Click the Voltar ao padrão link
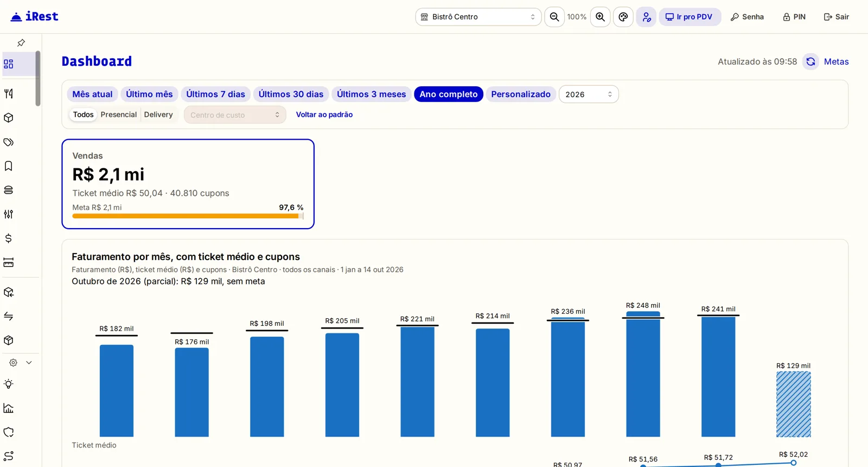This screenshot has height=467, width=868. click(x=324, y=115)
